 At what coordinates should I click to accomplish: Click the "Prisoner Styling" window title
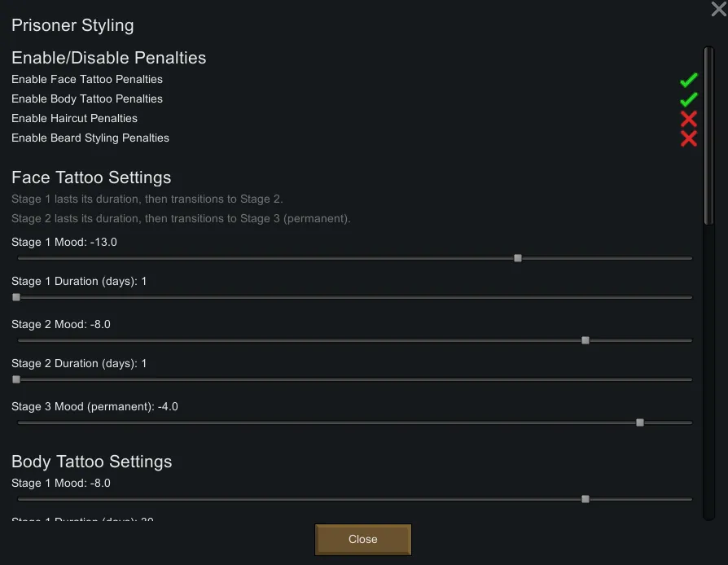click(72, 25)
